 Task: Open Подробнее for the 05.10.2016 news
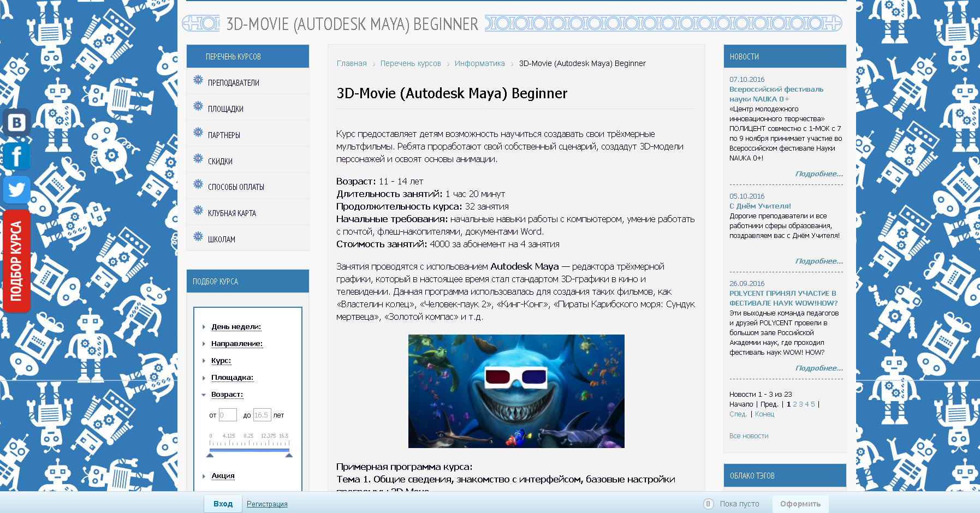819,261
